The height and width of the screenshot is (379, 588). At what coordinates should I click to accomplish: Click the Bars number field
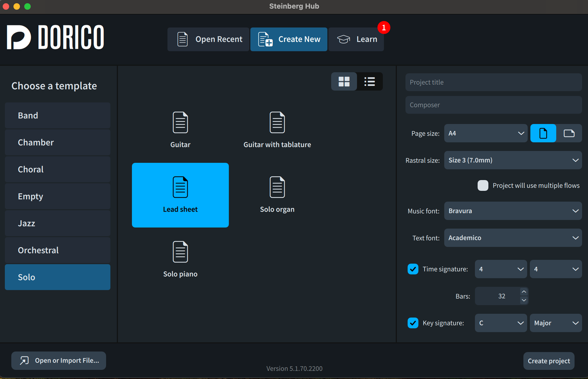[x=497, y=296]
